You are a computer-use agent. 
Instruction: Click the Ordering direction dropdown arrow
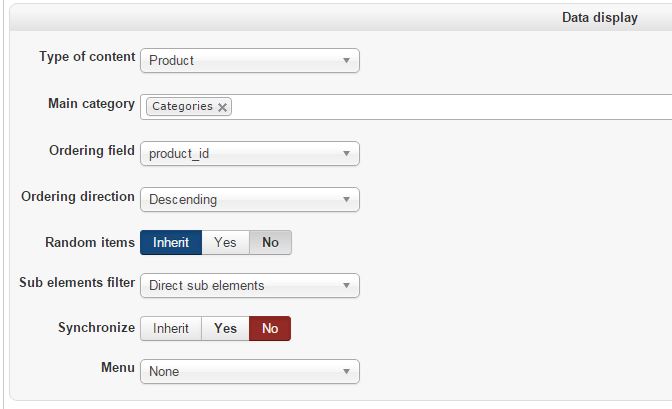tap(346, 199)
